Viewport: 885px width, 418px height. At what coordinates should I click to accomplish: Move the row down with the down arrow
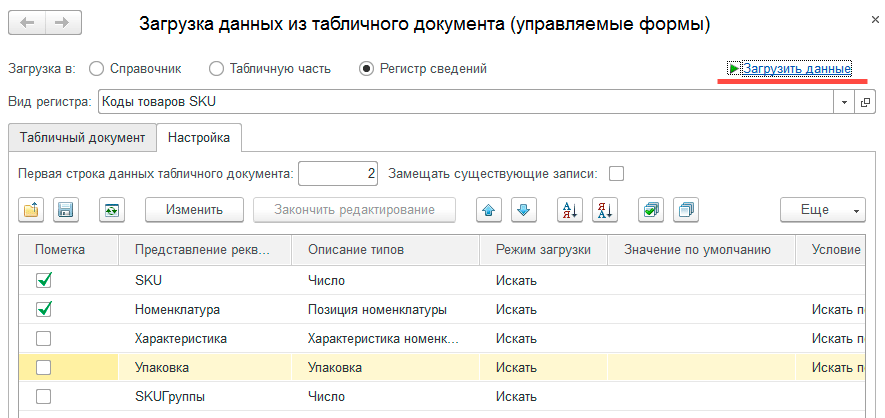[x=525, y=210]
